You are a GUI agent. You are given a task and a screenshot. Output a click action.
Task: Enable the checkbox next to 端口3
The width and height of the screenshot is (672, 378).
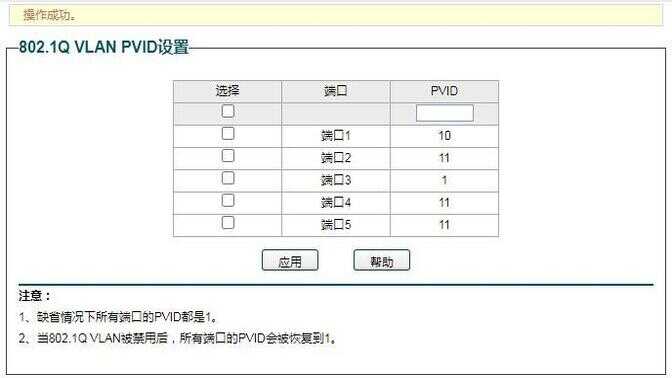[228, 178]
